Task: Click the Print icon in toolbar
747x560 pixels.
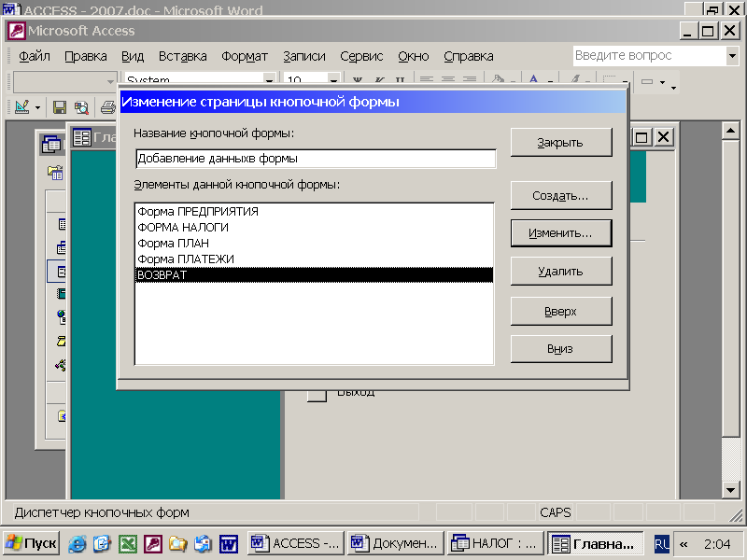Action: coord(108,107)
